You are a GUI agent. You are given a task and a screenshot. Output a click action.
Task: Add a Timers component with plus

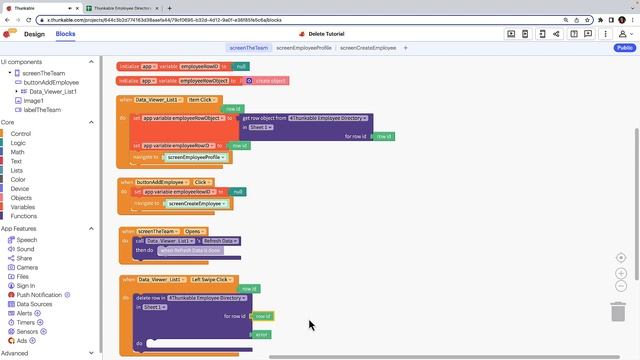coord(40,322)
